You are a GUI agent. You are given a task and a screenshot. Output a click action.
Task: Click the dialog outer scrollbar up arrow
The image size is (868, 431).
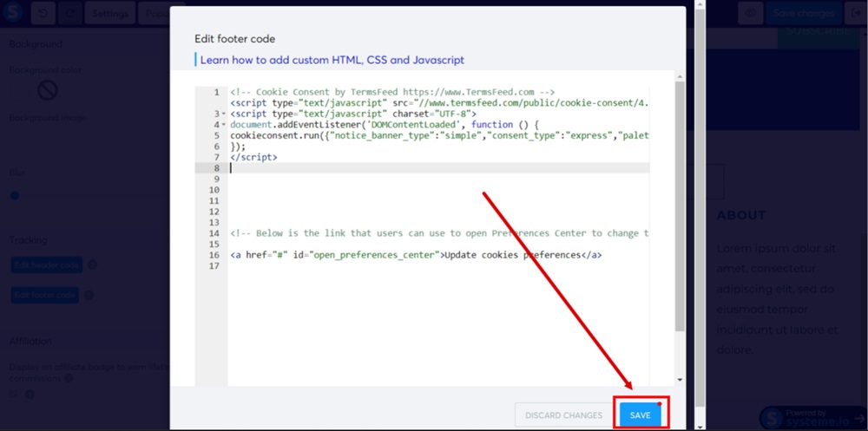(x=700, y=4)
